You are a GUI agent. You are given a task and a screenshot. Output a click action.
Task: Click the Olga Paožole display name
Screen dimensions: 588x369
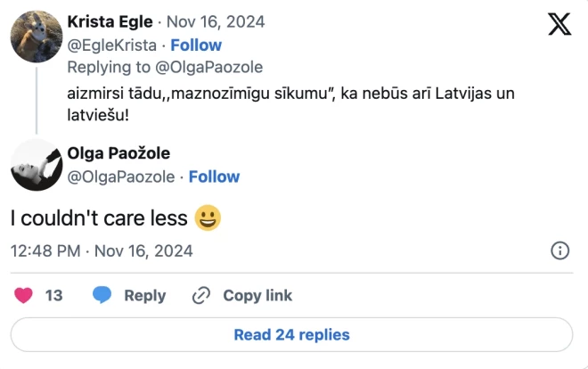118,153
